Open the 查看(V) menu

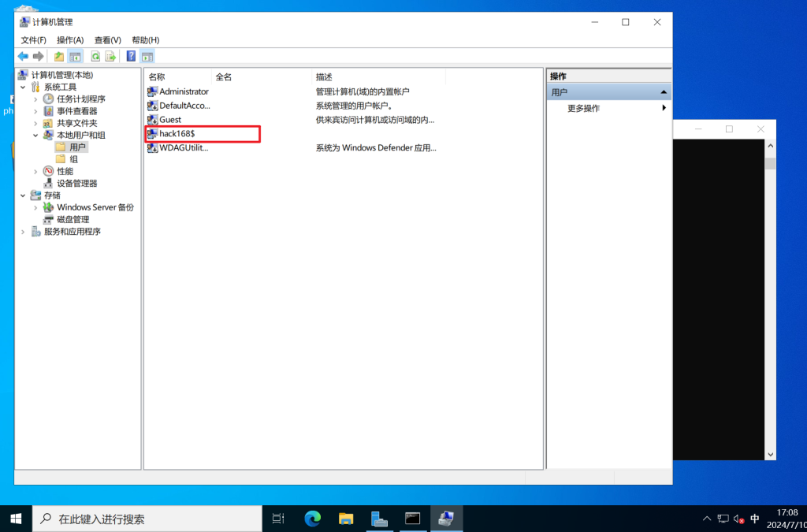[x=107, y=40]
